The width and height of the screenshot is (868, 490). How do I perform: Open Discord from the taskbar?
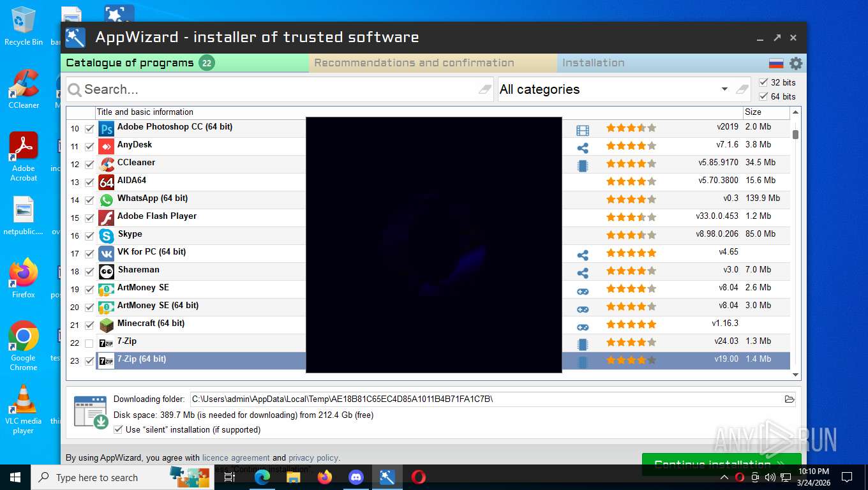356,477
